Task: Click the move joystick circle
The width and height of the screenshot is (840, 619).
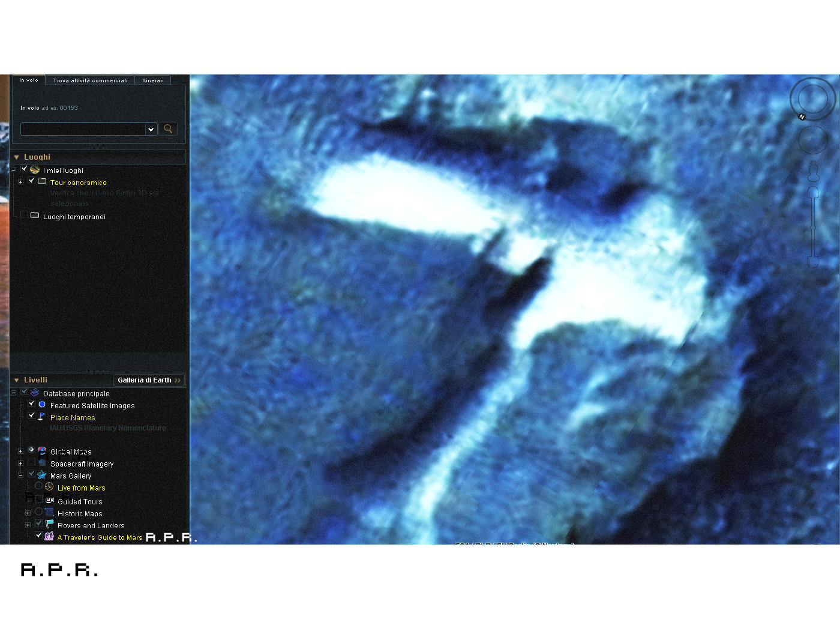Action: [x=812, y=140]
